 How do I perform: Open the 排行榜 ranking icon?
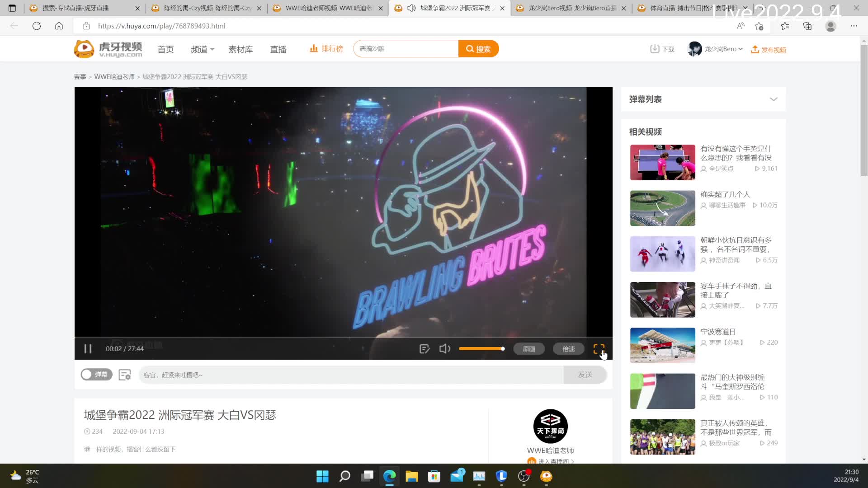[x=314, y=48]
